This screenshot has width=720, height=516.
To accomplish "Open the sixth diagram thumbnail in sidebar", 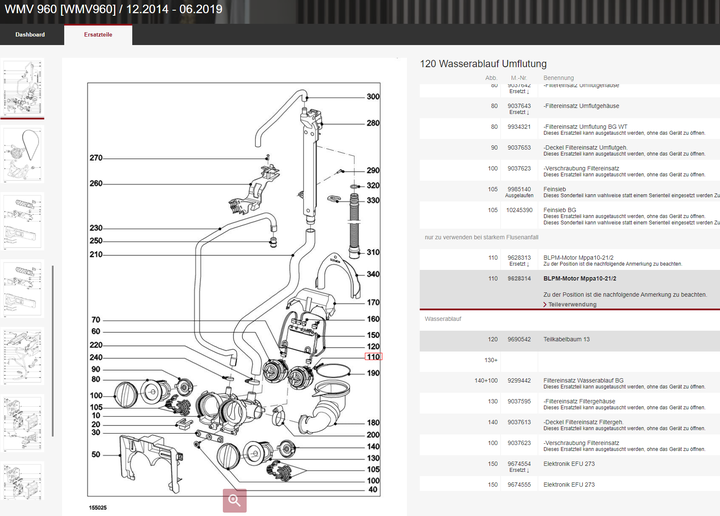I will (x=23, y=423).
